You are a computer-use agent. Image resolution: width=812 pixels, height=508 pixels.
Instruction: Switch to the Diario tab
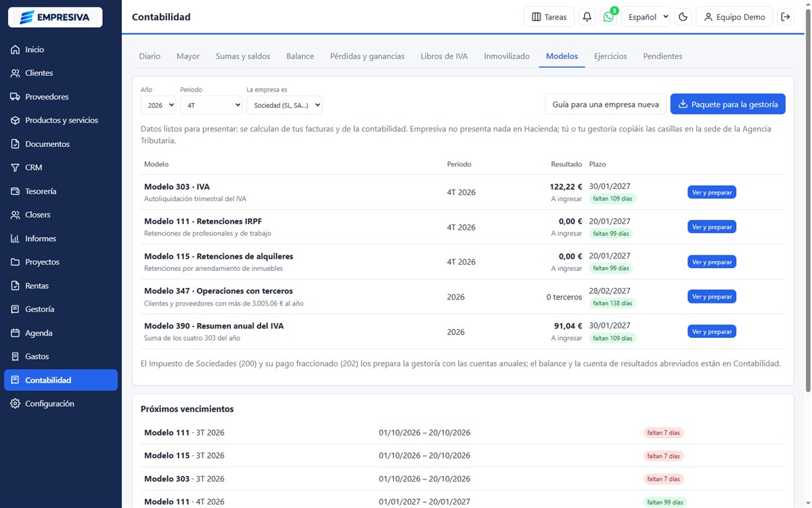150,56
